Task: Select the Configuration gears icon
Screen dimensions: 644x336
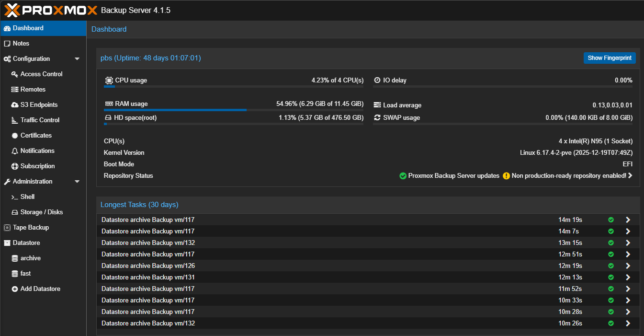Action: click(7, 59)
